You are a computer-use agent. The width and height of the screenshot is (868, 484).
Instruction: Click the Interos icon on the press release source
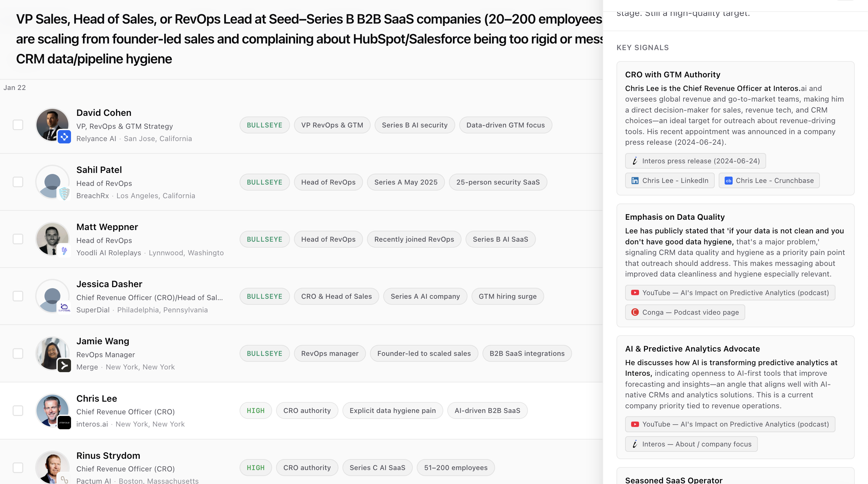[635, 161]
